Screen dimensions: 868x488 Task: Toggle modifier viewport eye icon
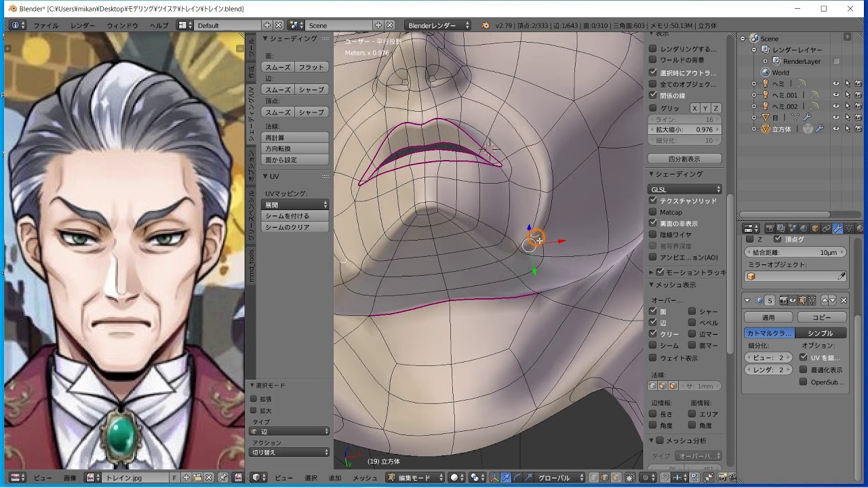(793, 300)
